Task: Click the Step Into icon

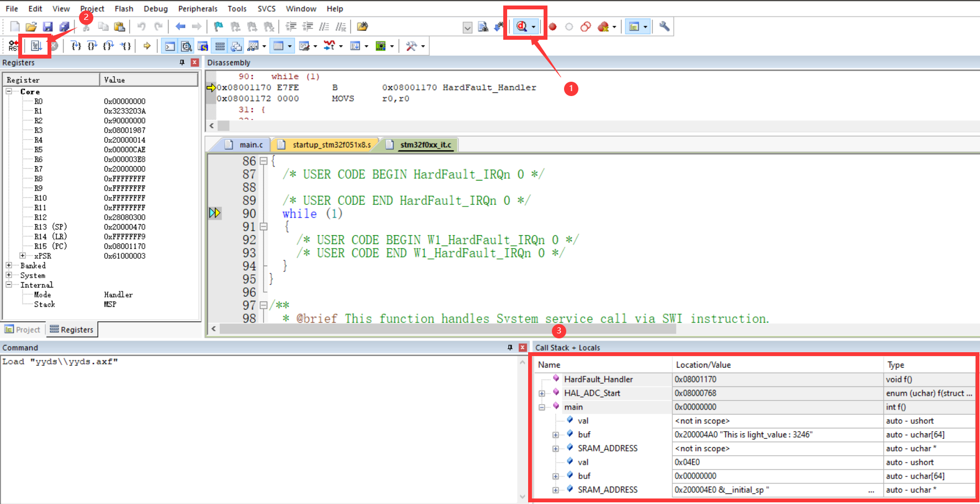Action: 76,46
